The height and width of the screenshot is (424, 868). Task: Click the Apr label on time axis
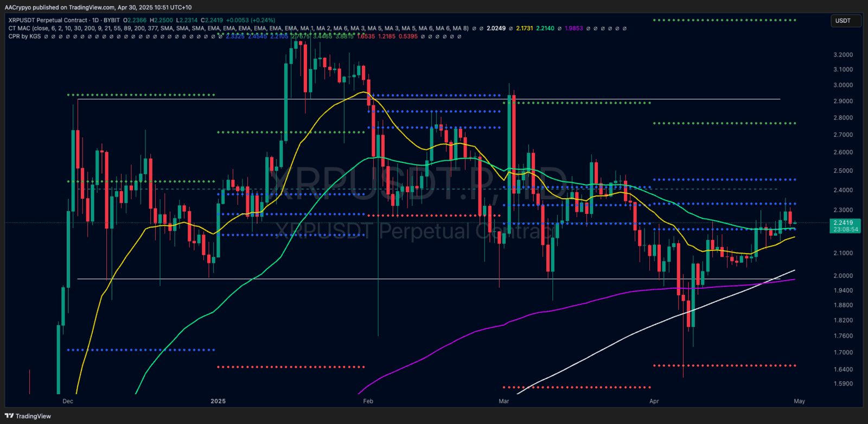point(654,401)
